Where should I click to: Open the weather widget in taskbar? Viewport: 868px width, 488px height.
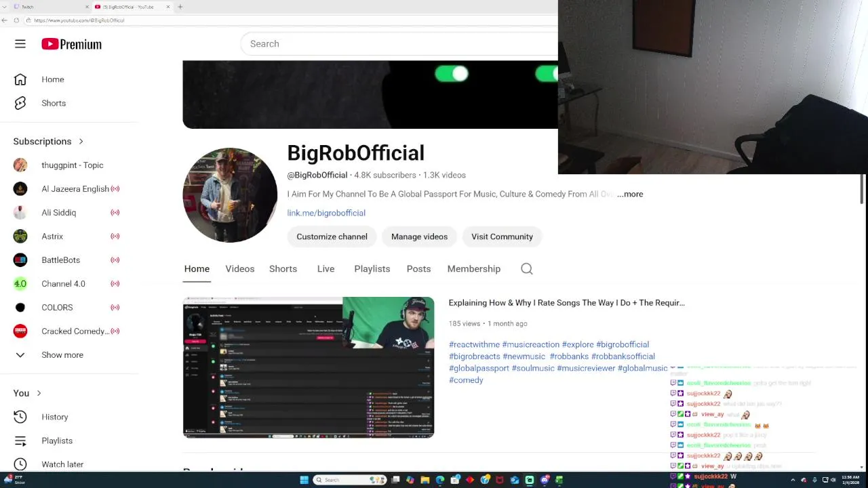[15, 480]
